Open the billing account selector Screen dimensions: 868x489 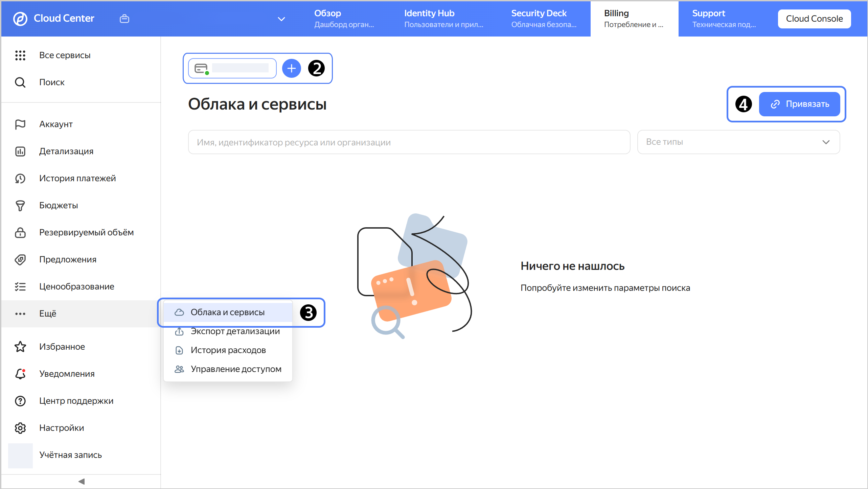(232, 68)
